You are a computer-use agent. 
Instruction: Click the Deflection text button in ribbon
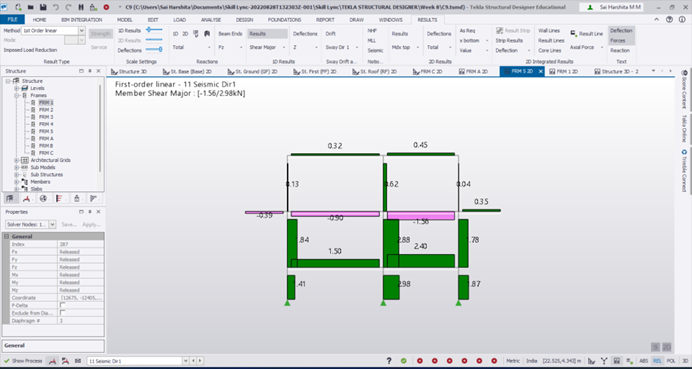(621, 30)
